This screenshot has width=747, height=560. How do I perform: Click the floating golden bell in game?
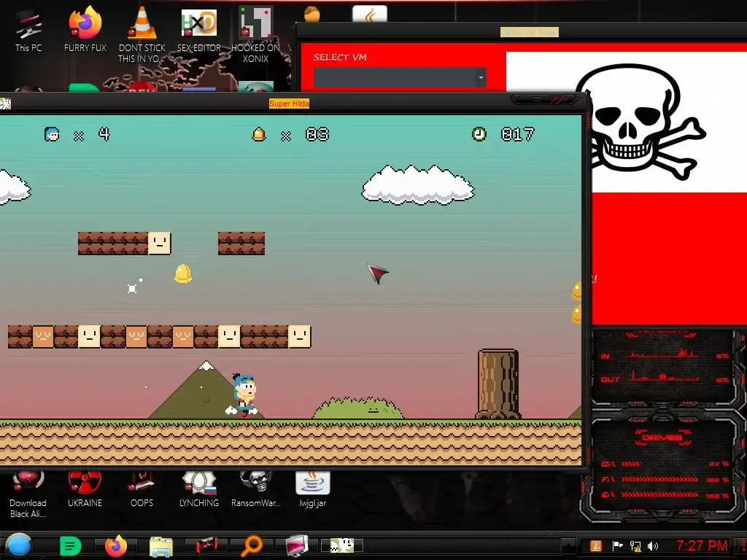183,274
